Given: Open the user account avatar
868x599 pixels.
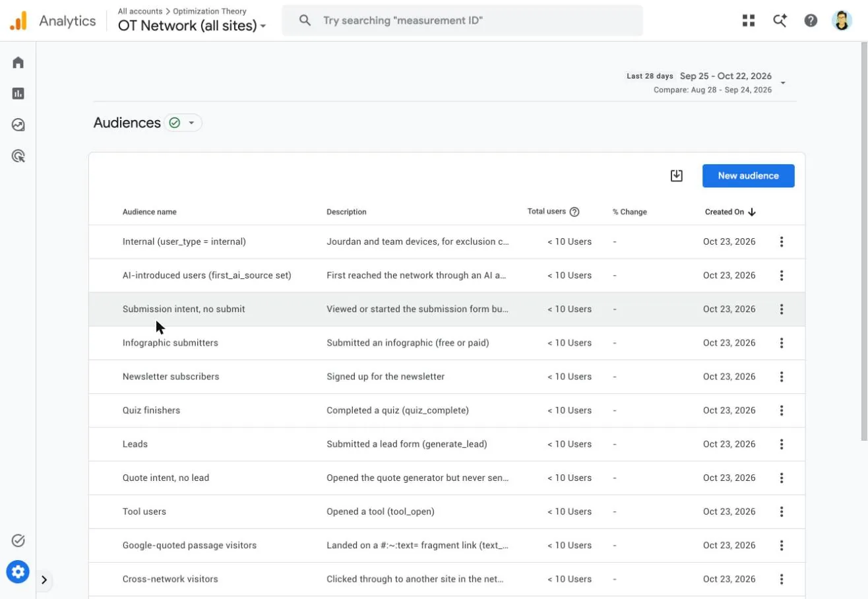Looking at the screenshot, I should (842, 20).
